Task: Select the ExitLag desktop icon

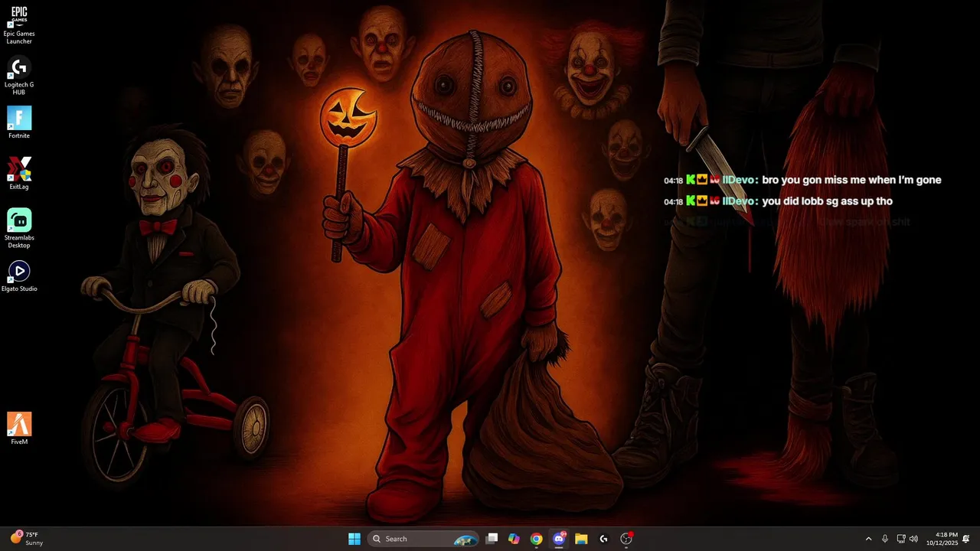Action: [19, 174]
